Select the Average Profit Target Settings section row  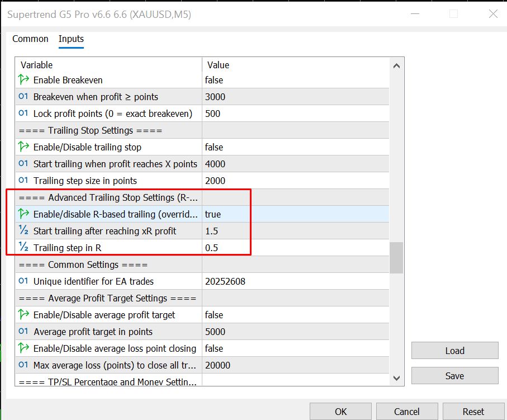202,298
